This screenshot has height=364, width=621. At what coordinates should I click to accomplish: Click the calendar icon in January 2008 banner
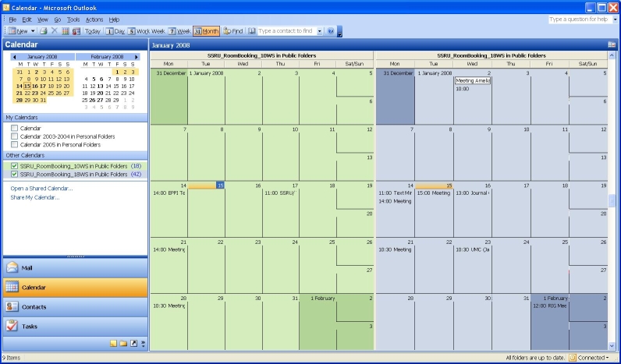(x=612, y=44)
